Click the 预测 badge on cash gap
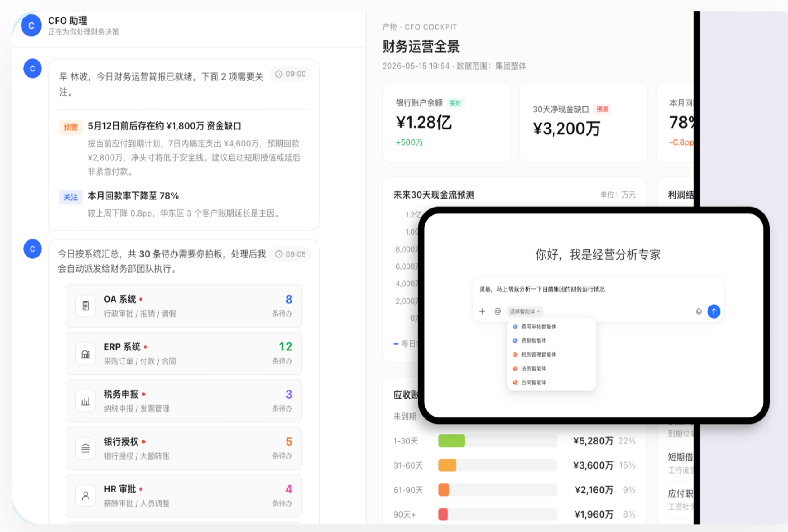This screenshot has width=788, height=532. pos(602,110)
